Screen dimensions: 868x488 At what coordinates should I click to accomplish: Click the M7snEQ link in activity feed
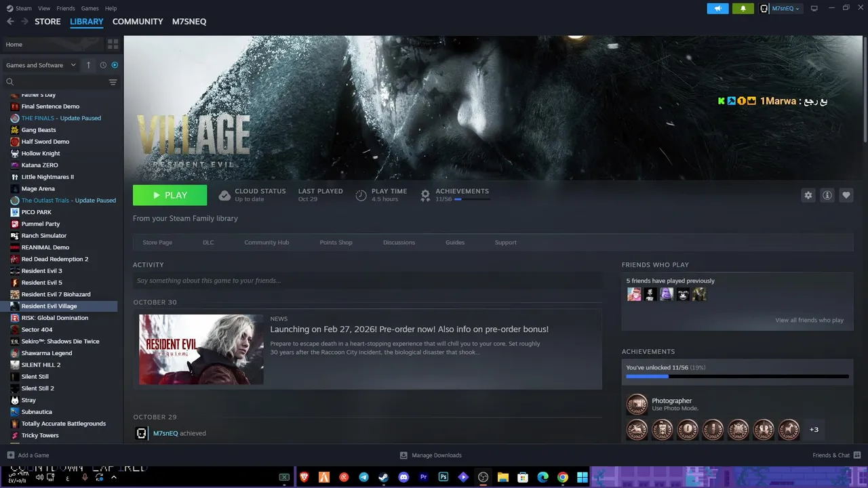point(165,433)
